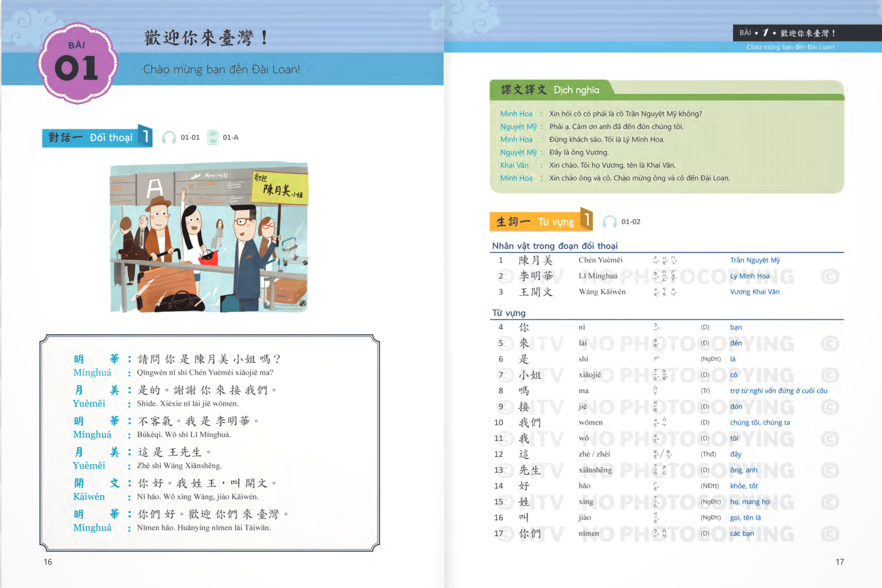The image size is (882, 588).
Task: Click the 課文譯文 Dịch nghĩa header
Action: pyautogui.click(x=550, y=90)
